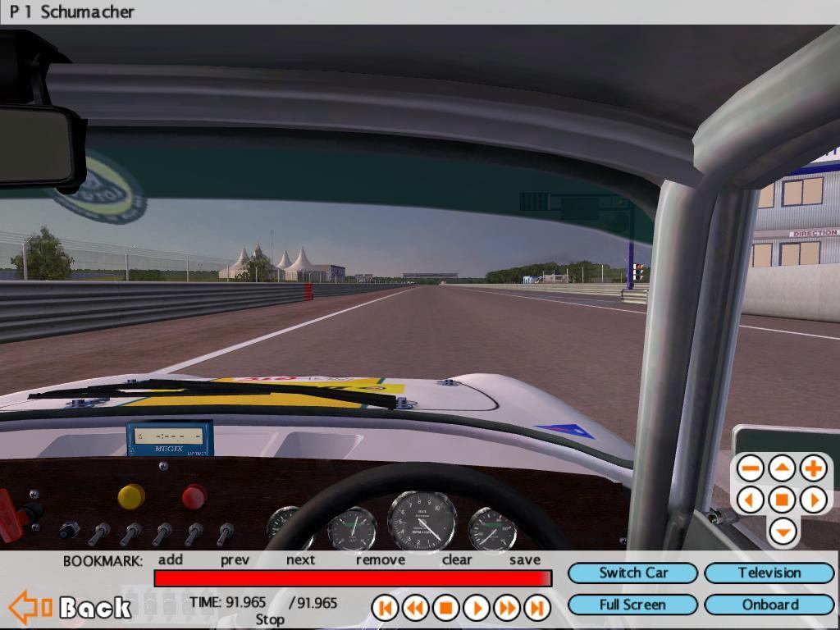This screenshot has width=840, height=630.
Task: Jump to next bookmark
Action: [x=300, y=559]
